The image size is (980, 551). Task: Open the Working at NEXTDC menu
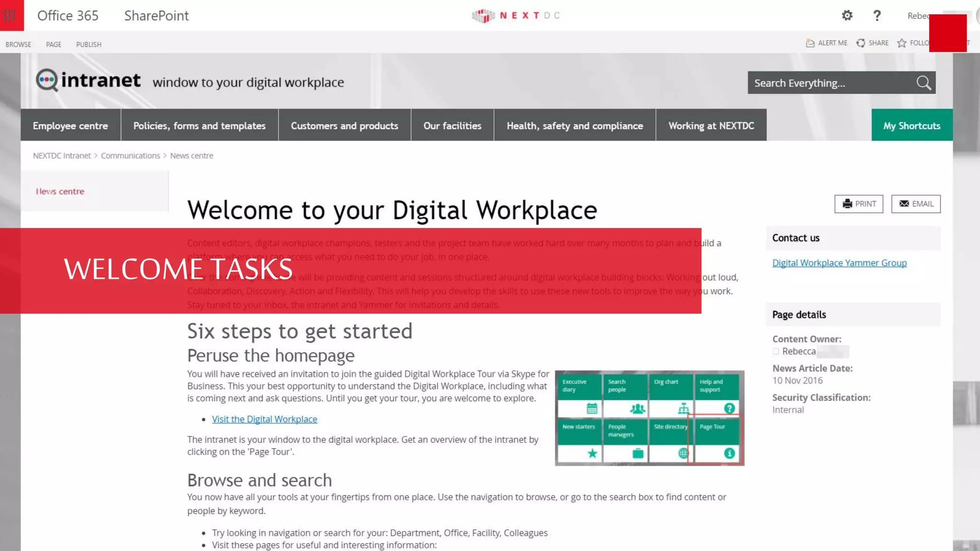(x=711, y=125)
